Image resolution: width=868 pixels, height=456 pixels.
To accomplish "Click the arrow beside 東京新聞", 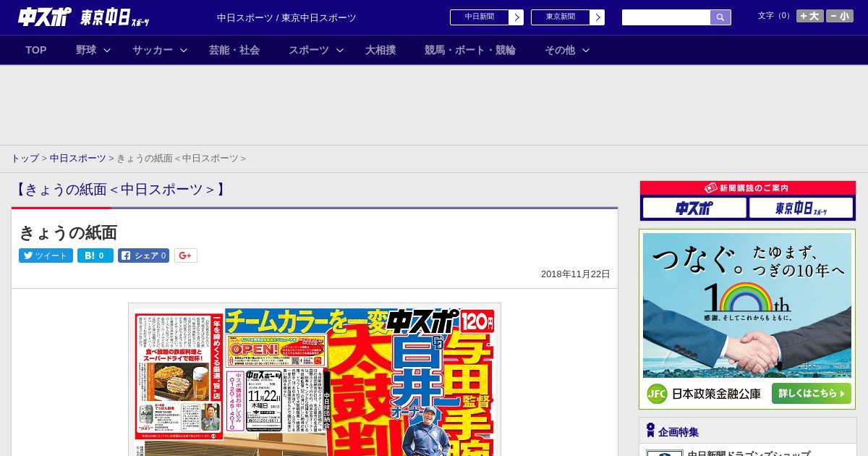I will [x=597, y=17].
